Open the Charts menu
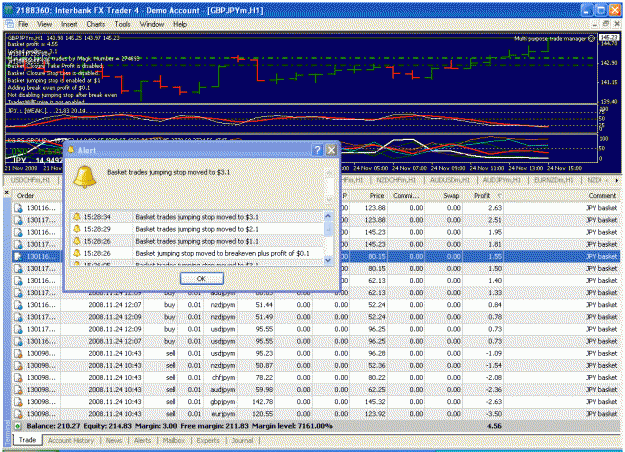The width and height of the screenshot is (625, 452). [x=96, y=24]
